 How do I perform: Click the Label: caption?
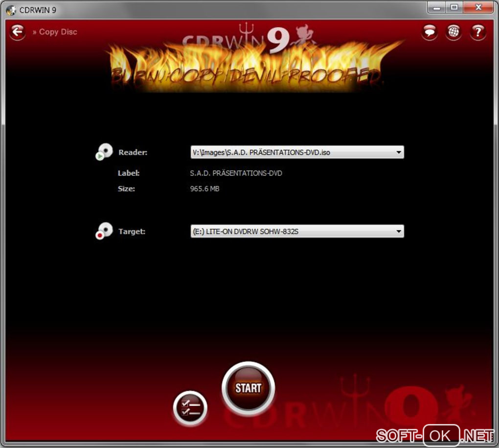point(129,173)
